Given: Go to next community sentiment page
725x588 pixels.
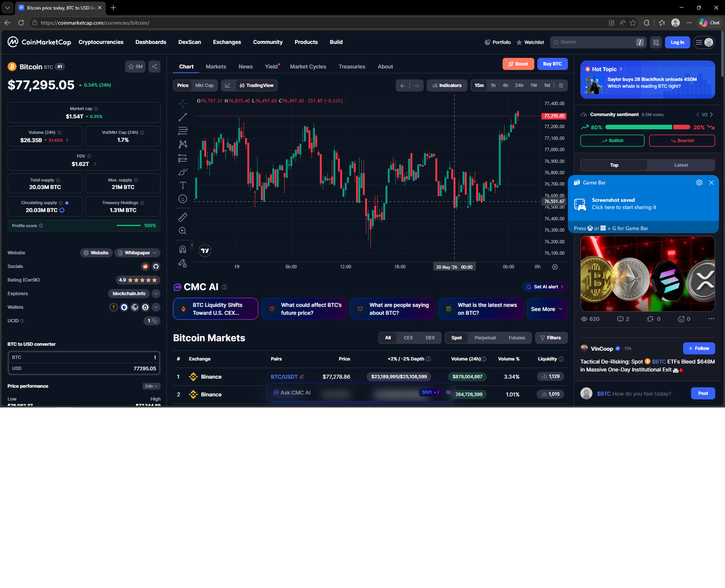Looking at the screenshot, I should [711, 115].
